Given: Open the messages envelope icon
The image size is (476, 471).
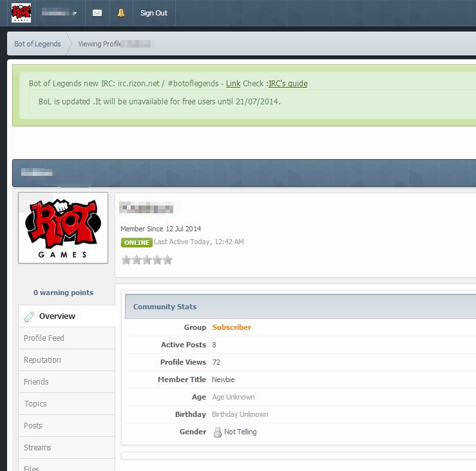Looking at the screenshot, I should pos(97,13).
